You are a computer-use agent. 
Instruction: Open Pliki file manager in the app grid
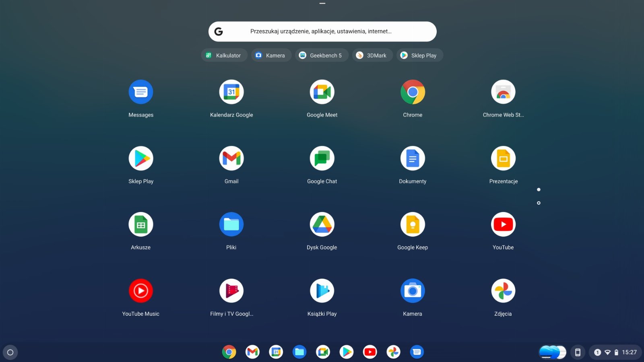(231, 224)
